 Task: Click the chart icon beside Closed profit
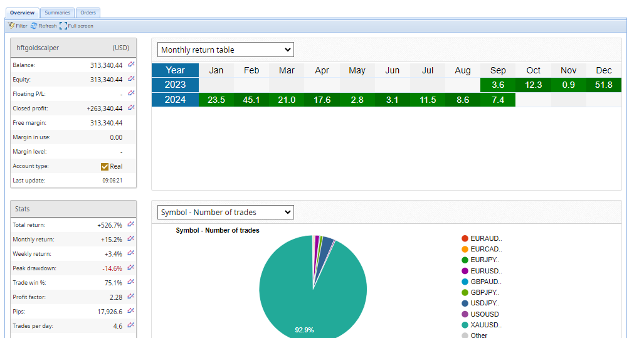pyautogui.click(x=131, y=108)
